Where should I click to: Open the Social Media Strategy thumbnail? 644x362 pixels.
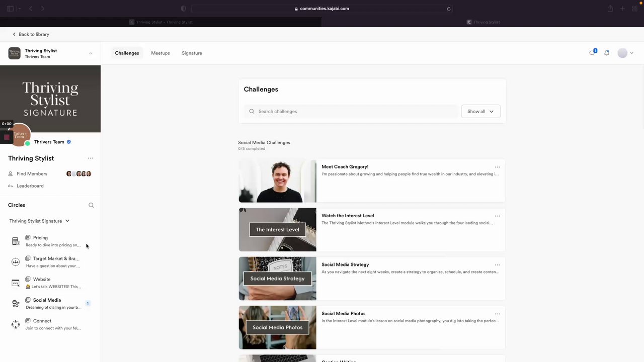coord(278,279)
